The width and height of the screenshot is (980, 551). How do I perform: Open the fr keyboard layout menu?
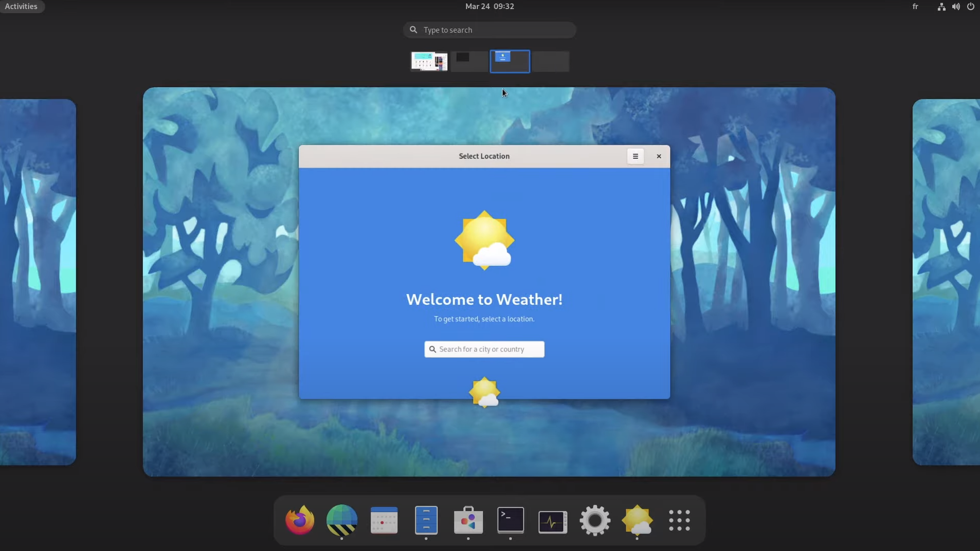(915, 6)
